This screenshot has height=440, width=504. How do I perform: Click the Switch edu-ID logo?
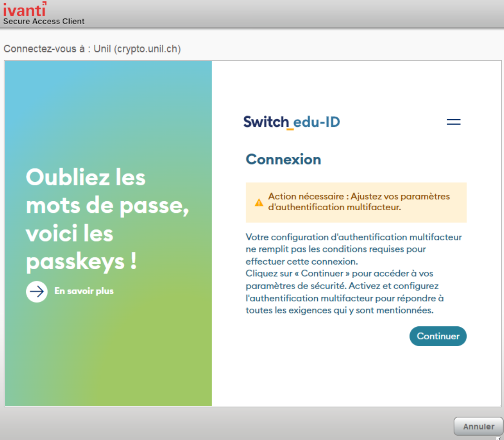click(291, 122)
